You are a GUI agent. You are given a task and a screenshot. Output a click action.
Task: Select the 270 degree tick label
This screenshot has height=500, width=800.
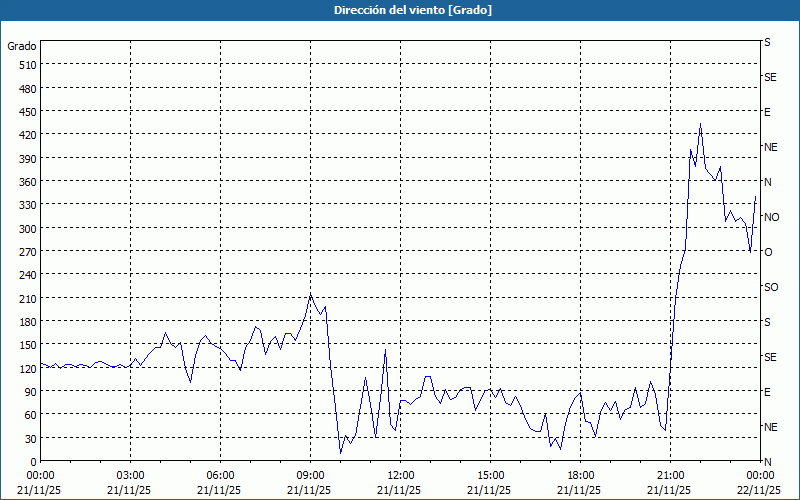point(26,252)
